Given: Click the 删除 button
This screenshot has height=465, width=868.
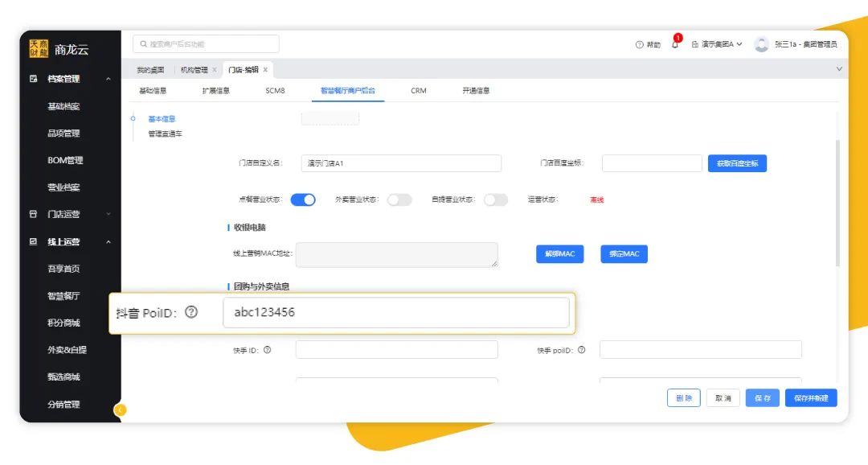Looking at the screenshot, I should click(x=684, y=398).
